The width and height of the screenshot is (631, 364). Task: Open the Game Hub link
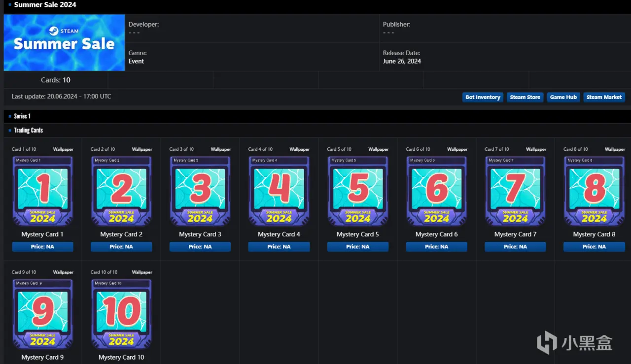(x=563, y=97)
